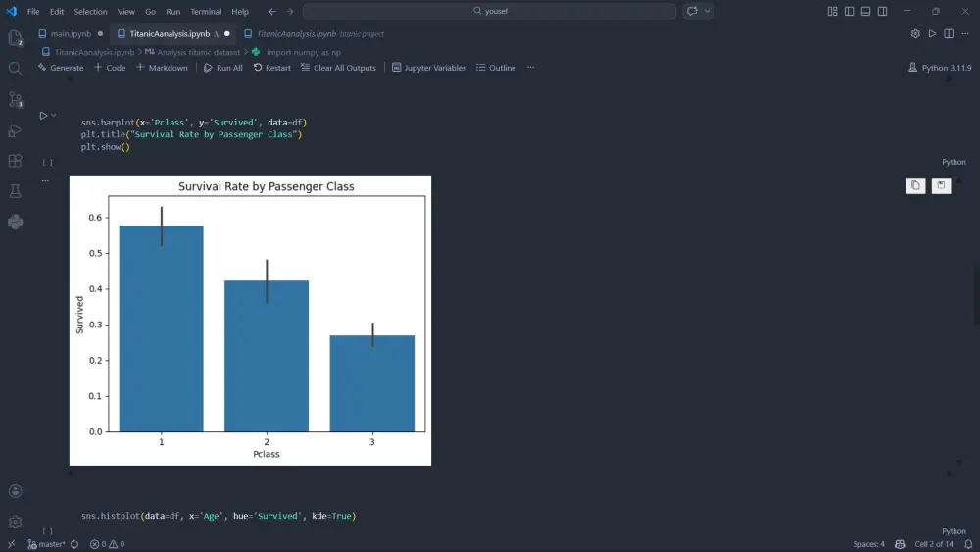Screen dimensions: 980x552
Task: Open the Testing flask view
Action: 15,191
